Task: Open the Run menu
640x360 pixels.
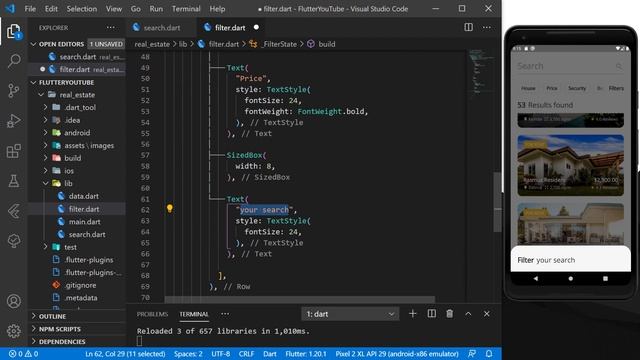Action: pos(156,9)
